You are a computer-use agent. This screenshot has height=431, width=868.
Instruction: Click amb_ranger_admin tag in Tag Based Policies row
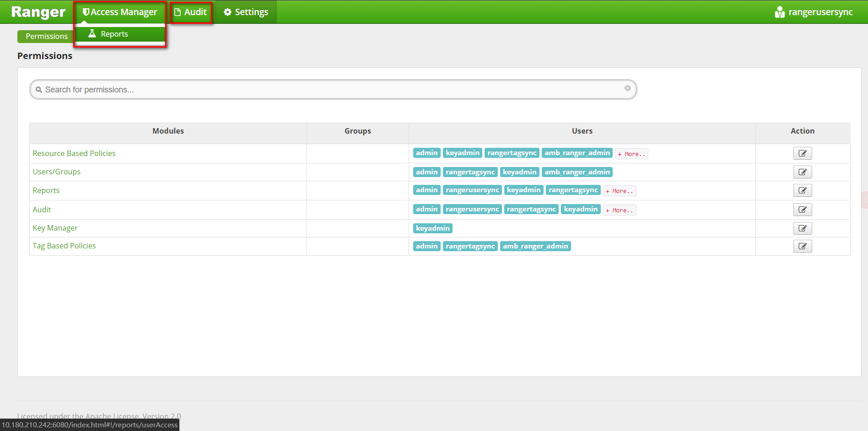coord(535,246)
